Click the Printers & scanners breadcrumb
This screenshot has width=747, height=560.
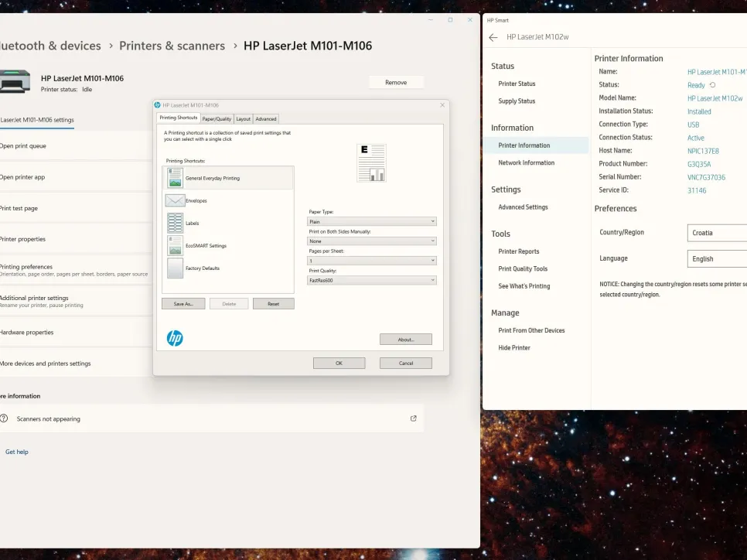coord(172,46)
